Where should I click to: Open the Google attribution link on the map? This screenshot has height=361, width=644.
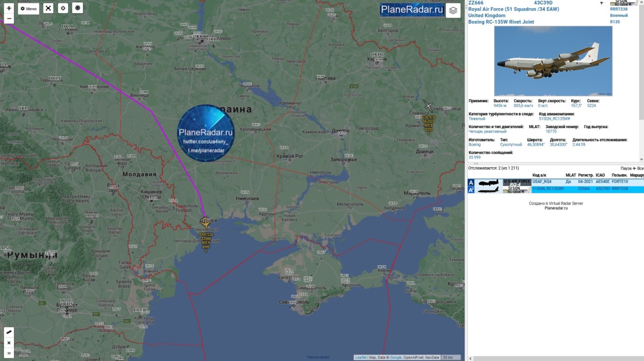pos(396,358)
